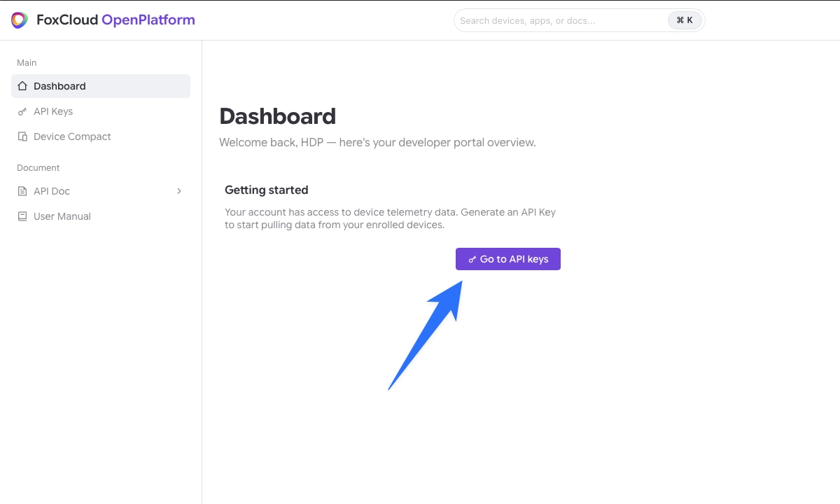This screenshot has width=840, height=504.
Task: Go to Device Compact page
Action: pyautogui.click(x=101, y=136)
